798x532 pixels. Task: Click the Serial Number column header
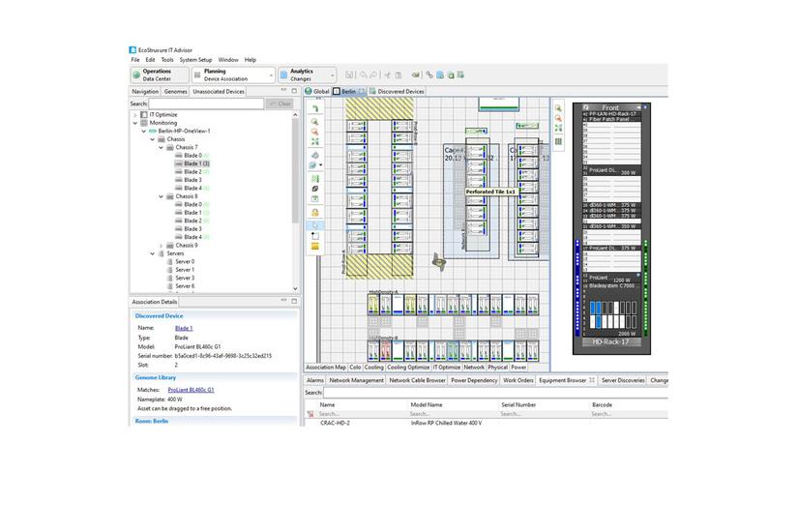518,404
